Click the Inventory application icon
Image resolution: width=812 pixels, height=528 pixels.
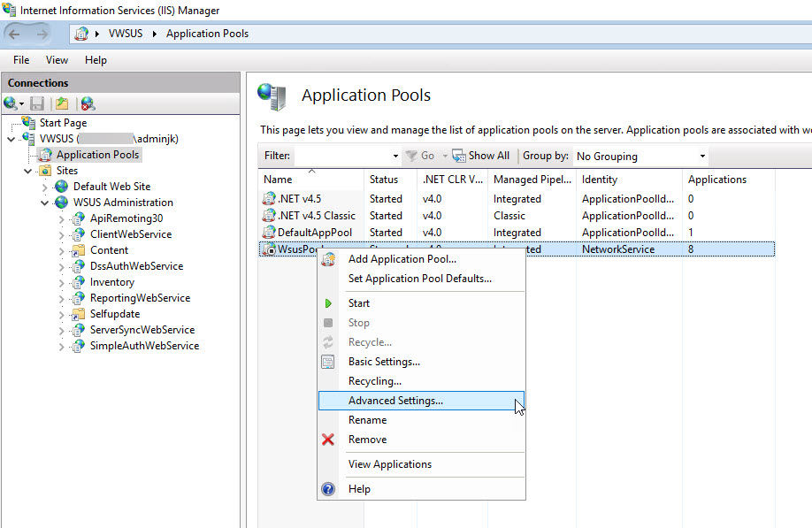(78, 282)
